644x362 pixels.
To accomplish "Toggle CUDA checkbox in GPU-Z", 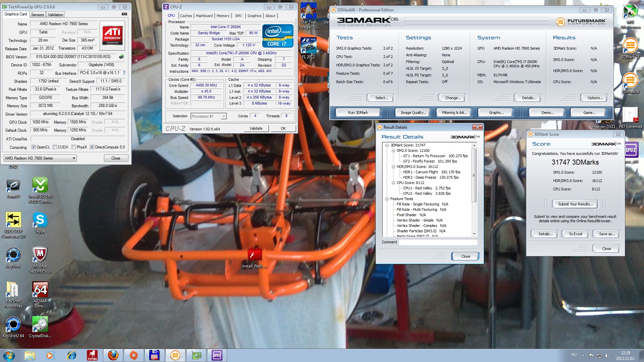I will click(x=55, y=147).
